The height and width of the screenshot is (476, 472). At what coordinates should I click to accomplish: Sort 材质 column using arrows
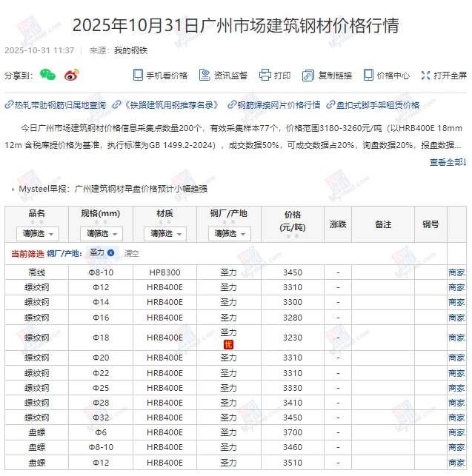pyautogui.click(x=164, y=222)
